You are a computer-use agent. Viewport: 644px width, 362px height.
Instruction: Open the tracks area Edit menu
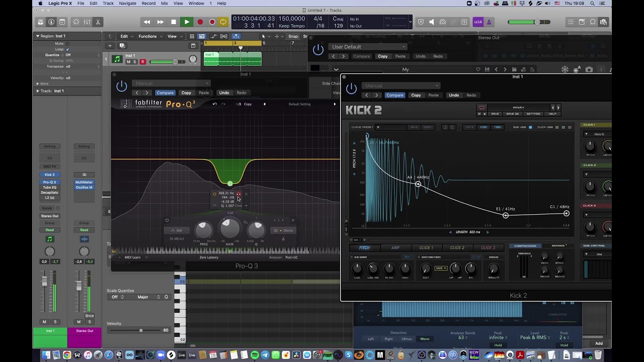point(126,36)
